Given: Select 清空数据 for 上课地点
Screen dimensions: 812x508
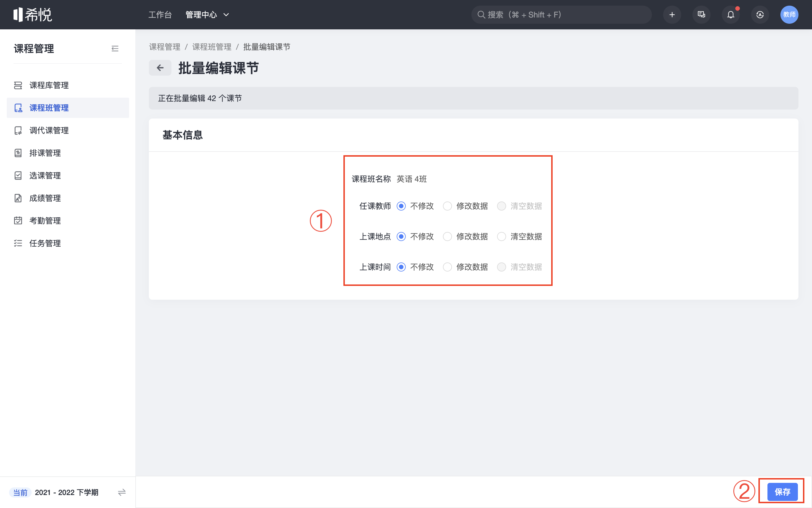Looking at the screenshot, I should pyautogui.click(x=501, y=237).
